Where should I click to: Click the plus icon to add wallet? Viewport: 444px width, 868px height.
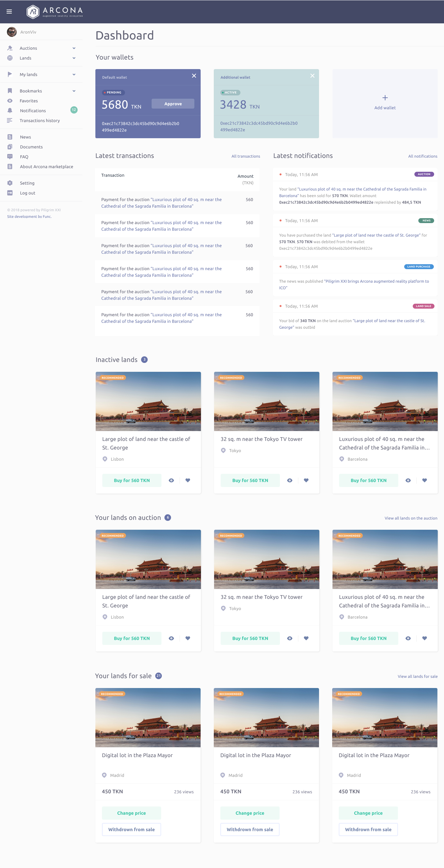(385, 98)
